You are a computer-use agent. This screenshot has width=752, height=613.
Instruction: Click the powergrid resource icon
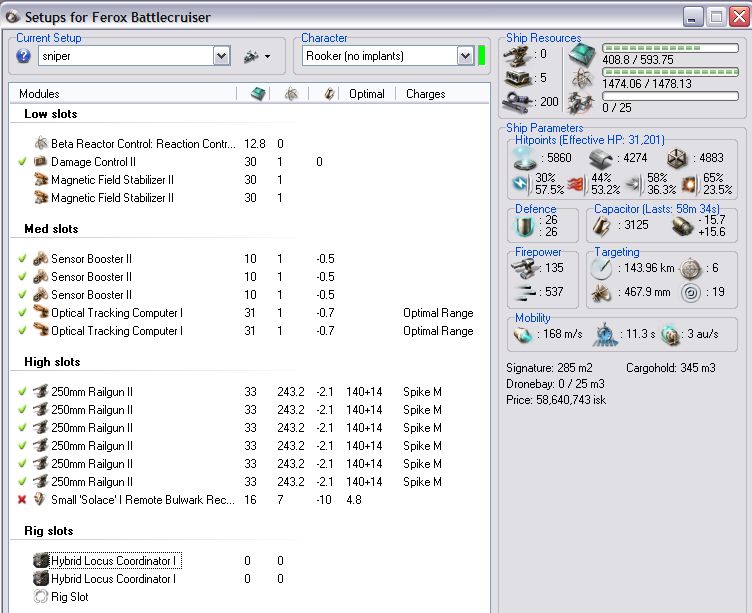(581, 79)
